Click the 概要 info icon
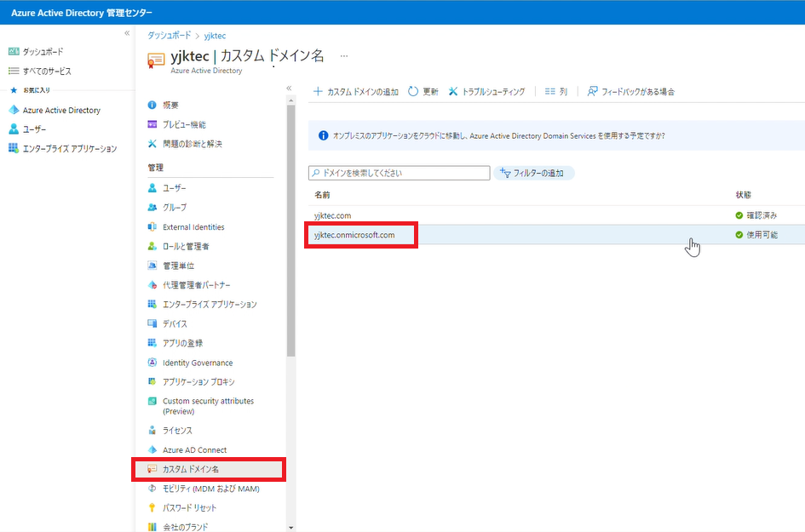The height and width of the screenshot is (532, 805). pyautogui.click(x=152, y=105)
